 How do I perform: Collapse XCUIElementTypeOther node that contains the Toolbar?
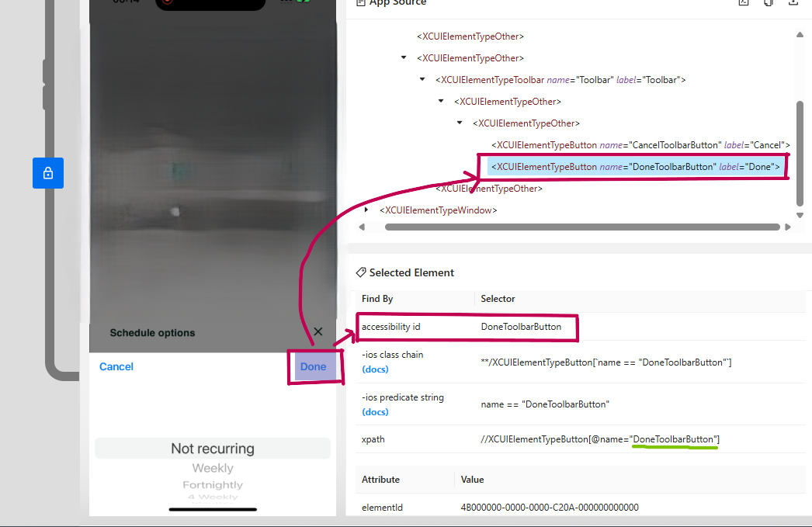coord(404,57)
